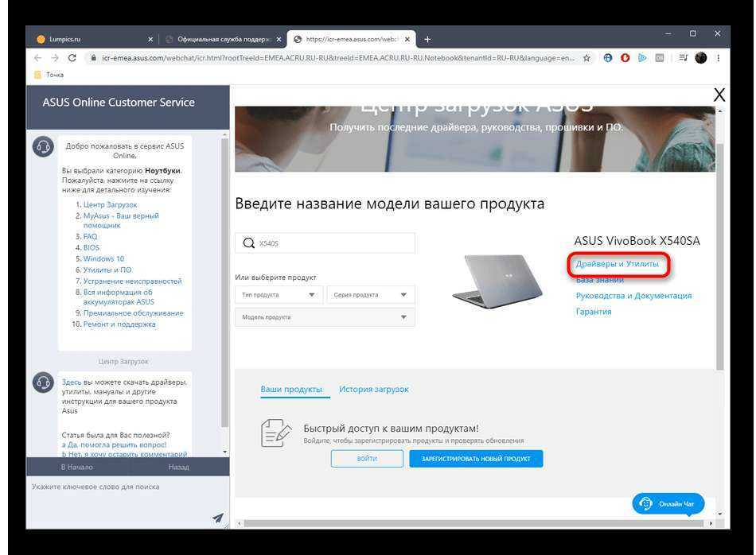
Task: Click the browser reload page icon
Action: (x=72, y=58)
